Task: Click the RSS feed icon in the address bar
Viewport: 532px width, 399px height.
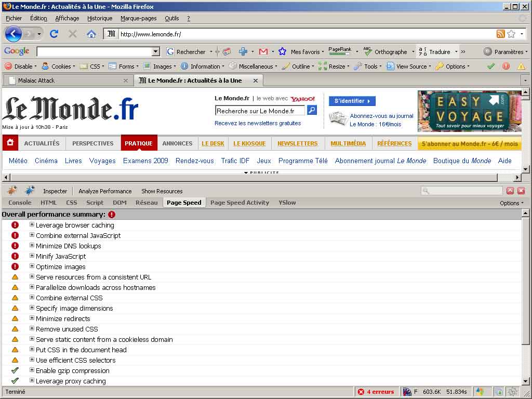Action: coord(500,34)
